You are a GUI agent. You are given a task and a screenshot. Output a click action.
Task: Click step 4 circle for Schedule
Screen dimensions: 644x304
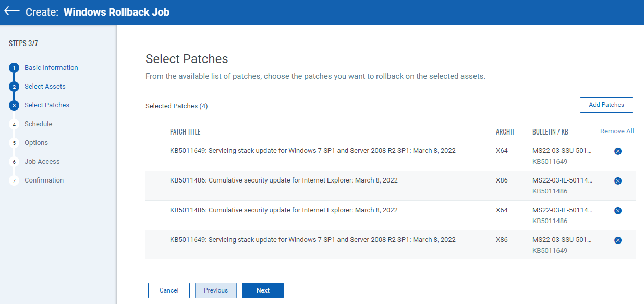[14, 124]
